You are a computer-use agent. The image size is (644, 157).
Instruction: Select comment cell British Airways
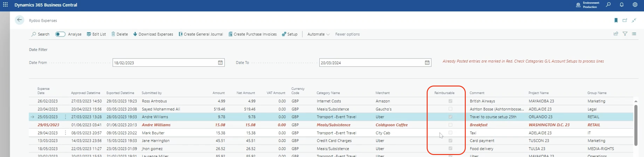(482, 101)
